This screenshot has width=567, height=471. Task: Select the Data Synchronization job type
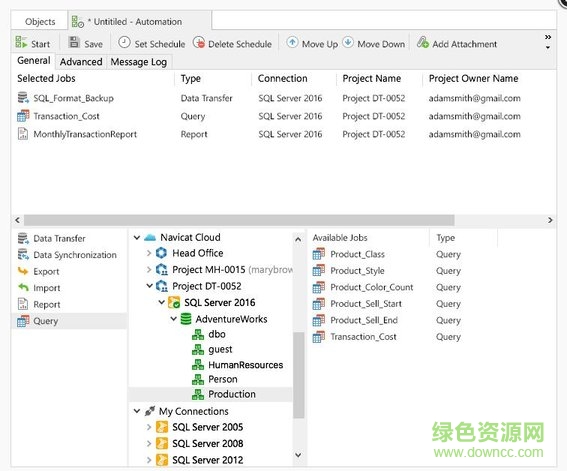pyautogui.click(x=67, y=255)
